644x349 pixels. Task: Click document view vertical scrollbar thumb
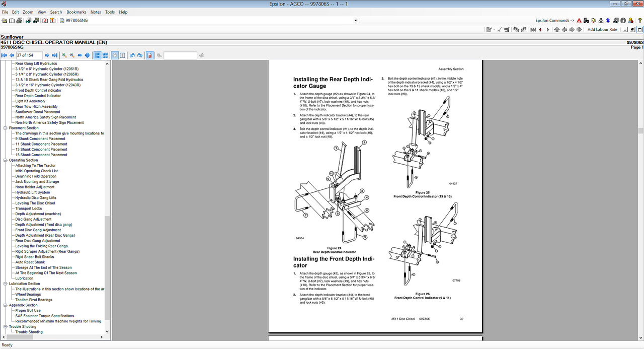(641, 130)
